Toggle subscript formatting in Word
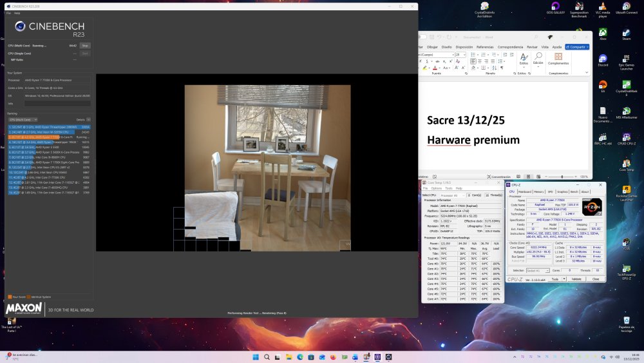644x363 pixels. point(444,61)
